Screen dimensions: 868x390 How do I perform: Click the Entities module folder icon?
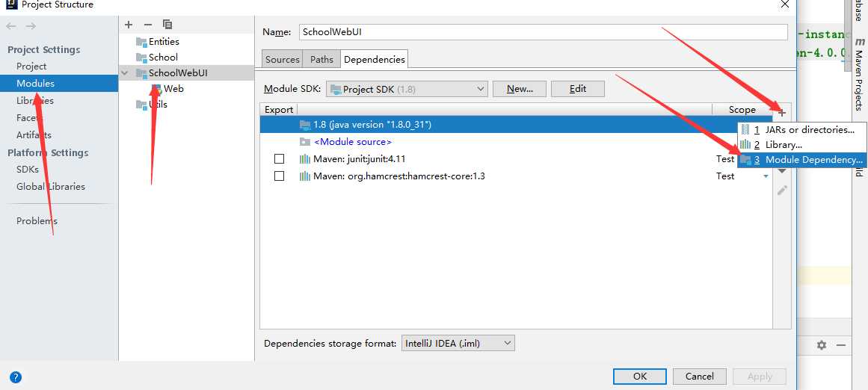[x=141, y=42]
